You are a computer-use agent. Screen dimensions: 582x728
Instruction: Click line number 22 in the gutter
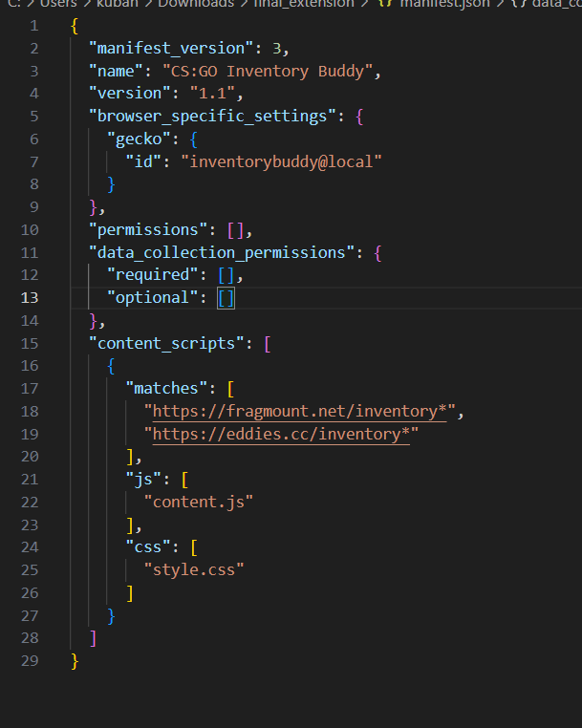click(30, 502)
